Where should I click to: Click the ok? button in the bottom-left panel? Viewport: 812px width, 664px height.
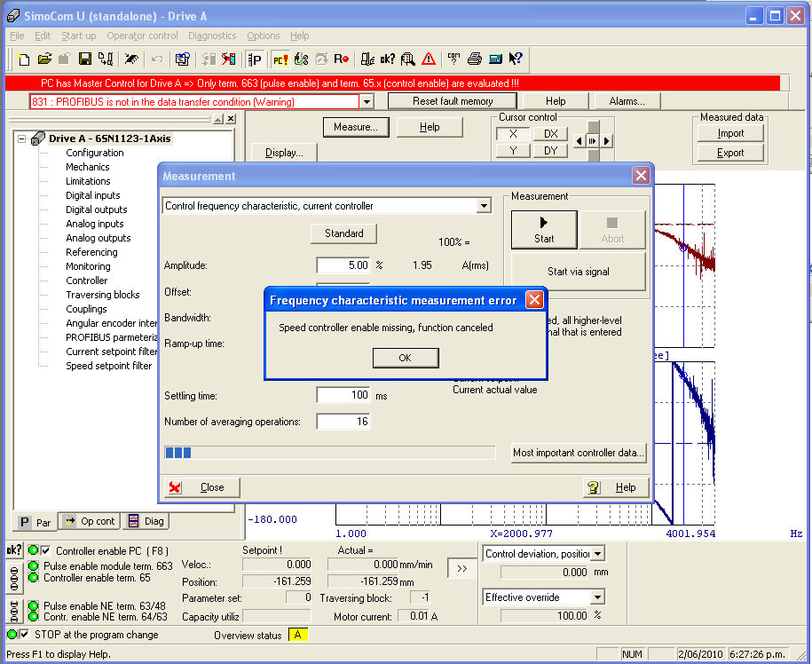coord(14,550)
